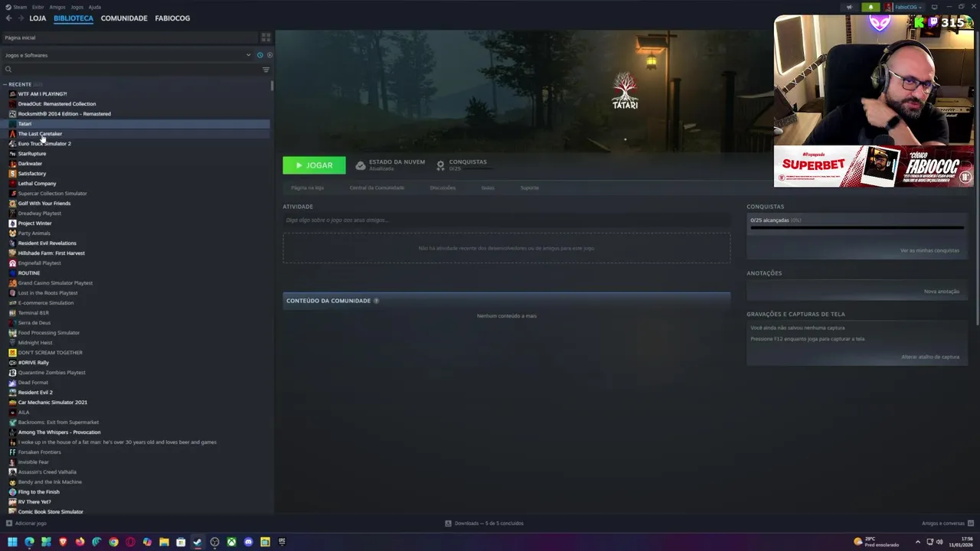Open Epic Games Launcher from the taskbar
The width and height of the screenshot is (980, 551).
point(282,542)
